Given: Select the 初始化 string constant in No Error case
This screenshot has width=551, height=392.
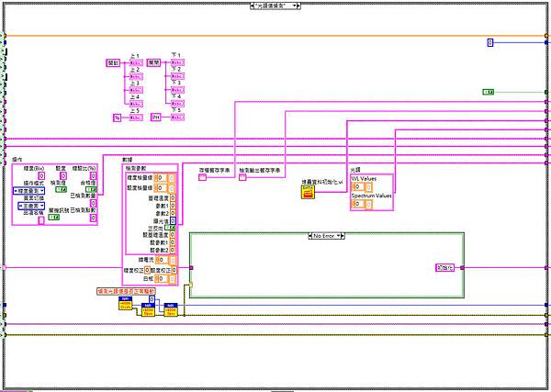Looking at the screenshot, I should coord(444,268).
